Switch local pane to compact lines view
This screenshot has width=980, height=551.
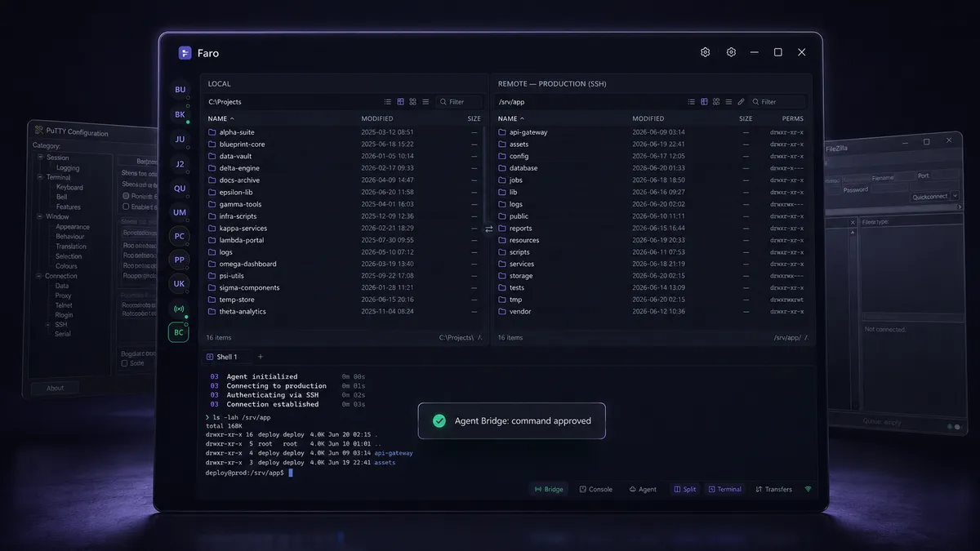425,102
